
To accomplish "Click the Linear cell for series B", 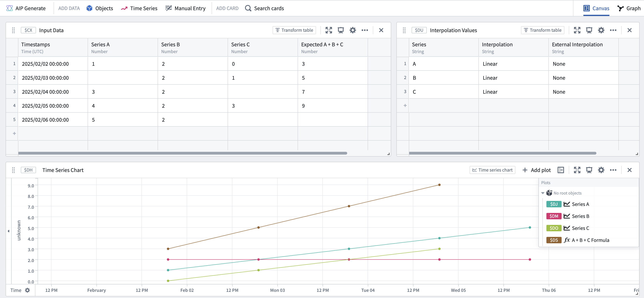I will point(514,78).
